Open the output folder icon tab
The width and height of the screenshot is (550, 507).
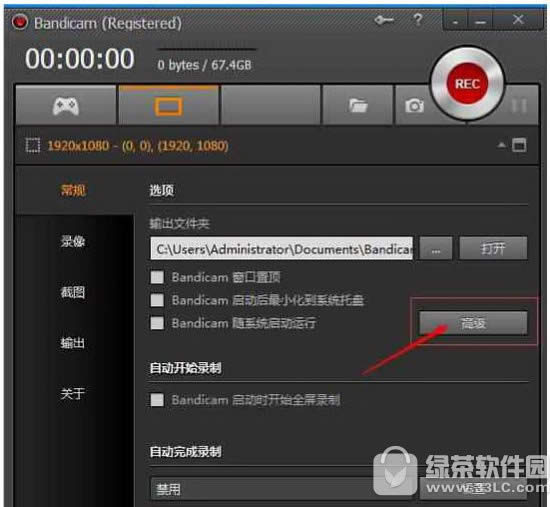coord(357,105)
